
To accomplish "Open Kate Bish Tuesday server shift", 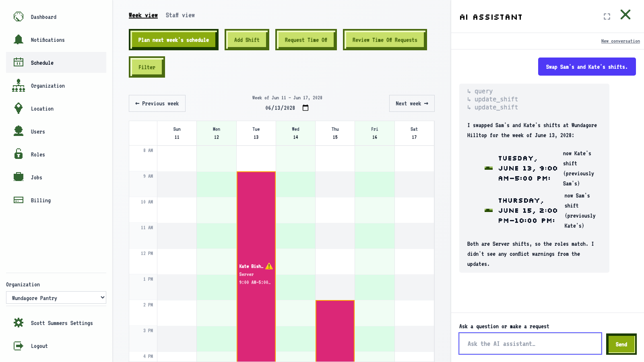I will [256, 267].
